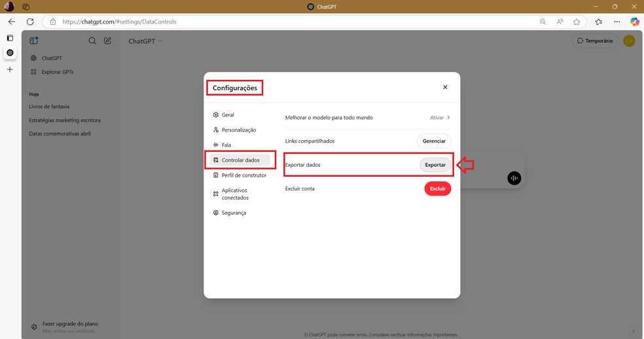Click the browser refresh icon
Image resolution: width=644 pixels, height=339 pixels.
(30, 22)
